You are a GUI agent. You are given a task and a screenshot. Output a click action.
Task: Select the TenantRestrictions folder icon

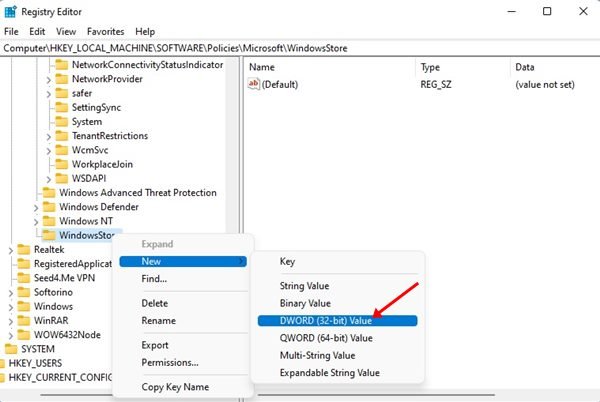click(x=61, y=136)
